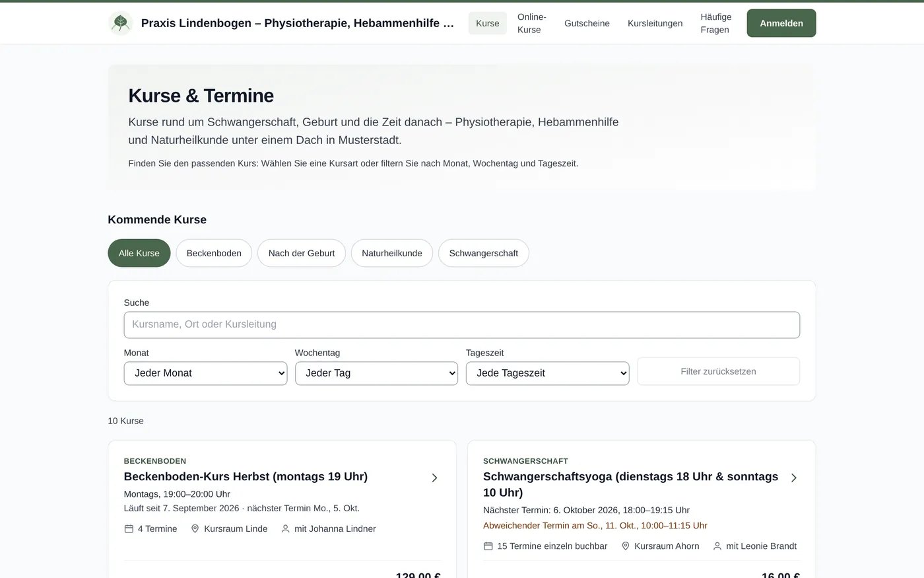Open the Wochentag dropdown
The image size is (924, 578).
coord(376,373)
